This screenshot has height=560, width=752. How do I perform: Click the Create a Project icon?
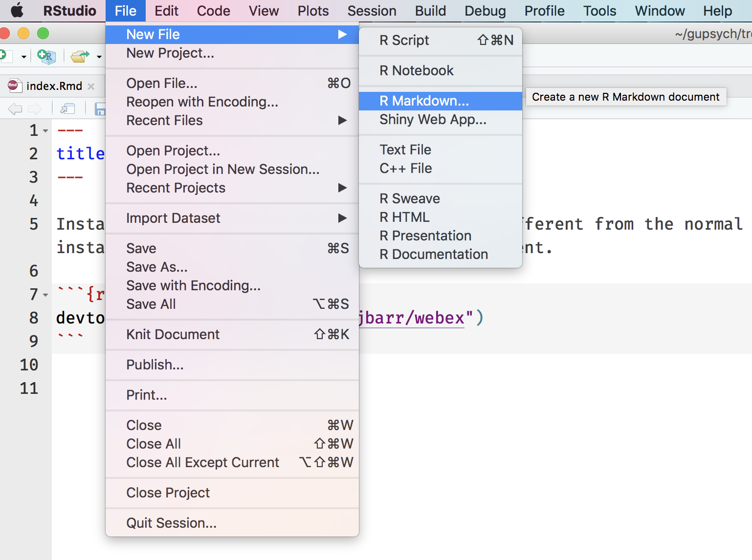tap(46, 56)
